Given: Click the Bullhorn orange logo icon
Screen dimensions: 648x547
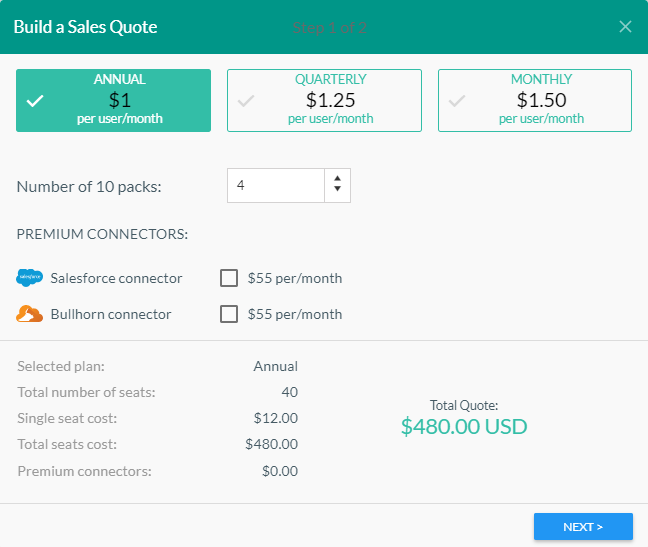Looking at the screenshot, I should coord(30,314).
